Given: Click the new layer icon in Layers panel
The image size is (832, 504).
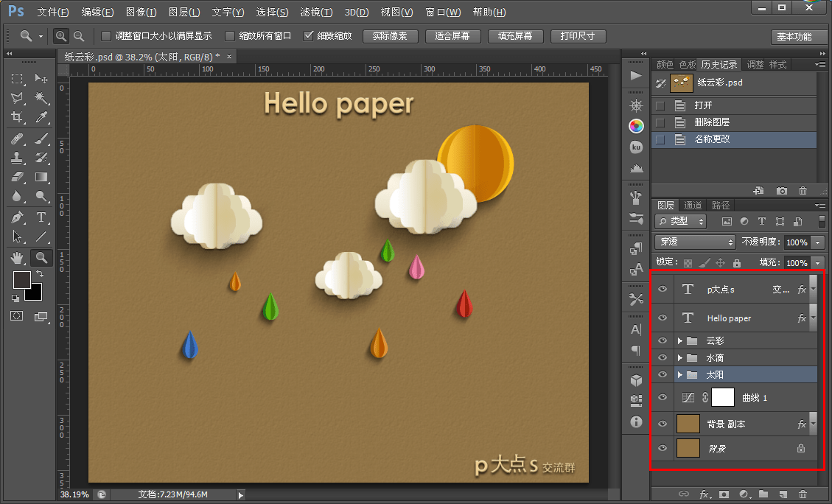Looking at the screenshot, I should tap(783, 494).
